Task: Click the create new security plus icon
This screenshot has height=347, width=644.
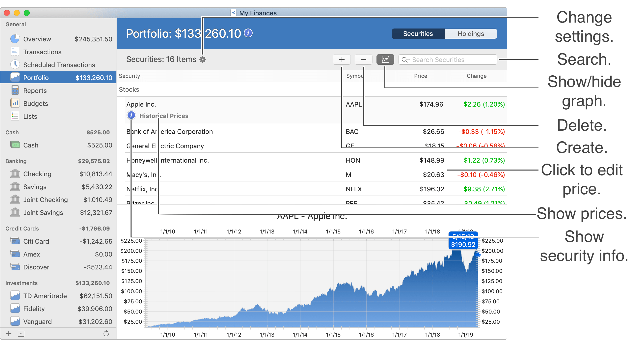Action: tap(342, 59)
